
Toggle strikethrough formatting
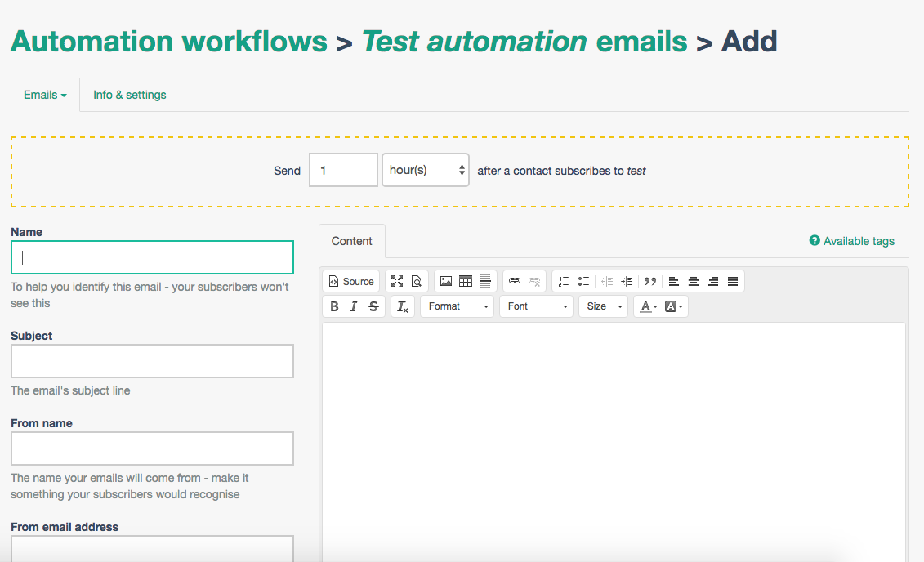(373, 306)
